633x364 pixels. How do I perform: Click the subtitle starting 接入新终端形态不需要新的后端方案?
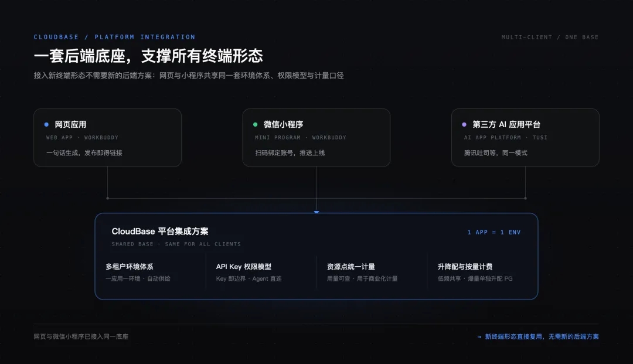(189, 76)
